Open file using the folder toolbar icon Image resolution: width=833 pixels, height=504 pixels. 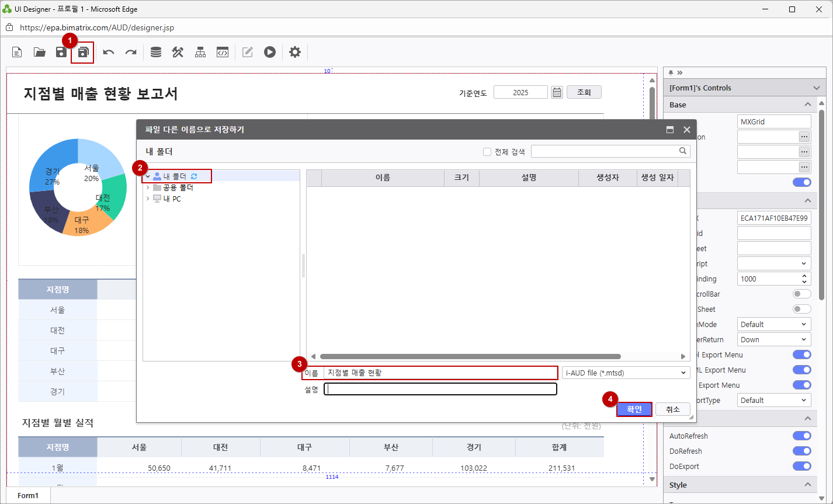point(39,53)
